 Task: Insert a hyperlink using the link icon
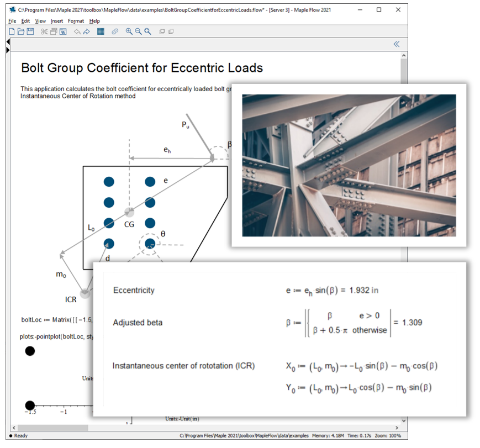114,31
